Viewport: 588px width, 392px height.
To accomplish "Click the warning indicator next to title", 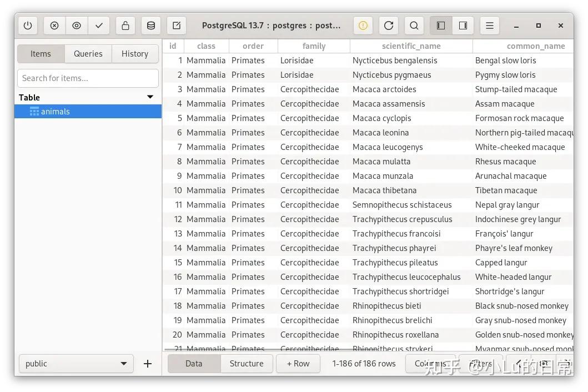I will (363, 25).
